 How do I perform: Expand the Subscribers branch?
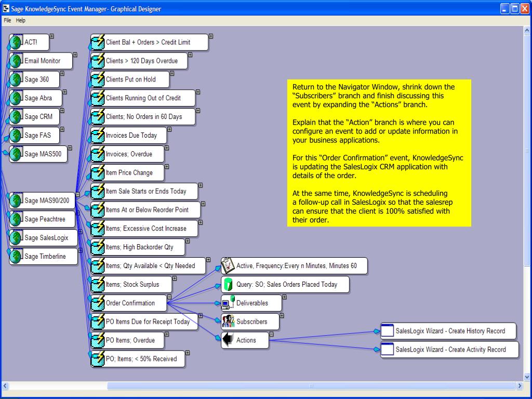pyautogui.click(x=282, y=316)
